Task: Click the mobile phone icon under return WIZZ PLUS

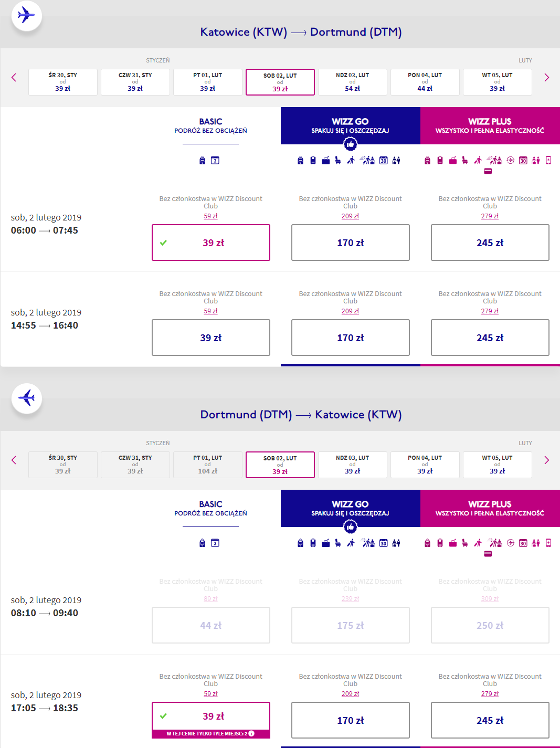Action: (548, 543)
